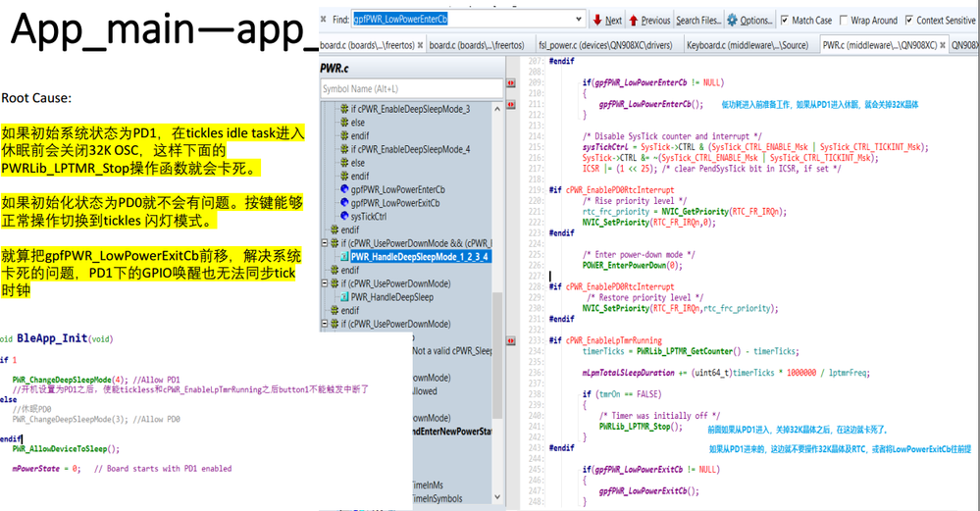Collapse the if (cPWR_UsePowerDownMode && node
980x511 pixels.
[325, 243]
